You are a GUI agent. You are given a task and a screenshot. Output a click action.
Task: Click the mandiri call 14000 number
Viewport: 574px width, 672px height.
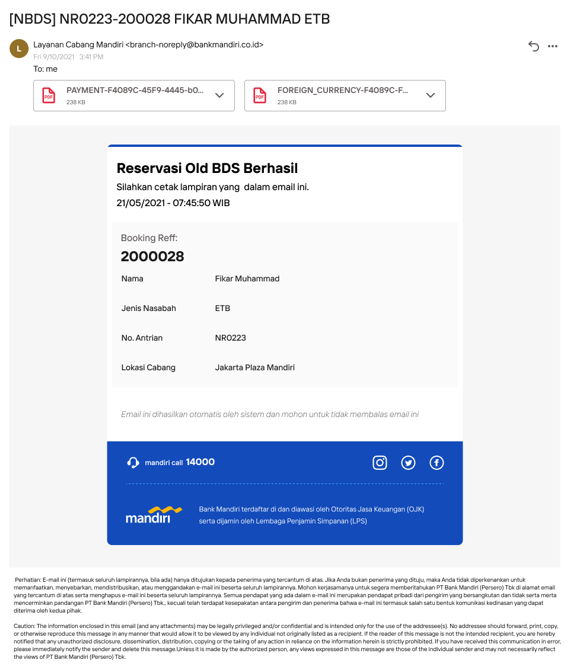[200, 462]
